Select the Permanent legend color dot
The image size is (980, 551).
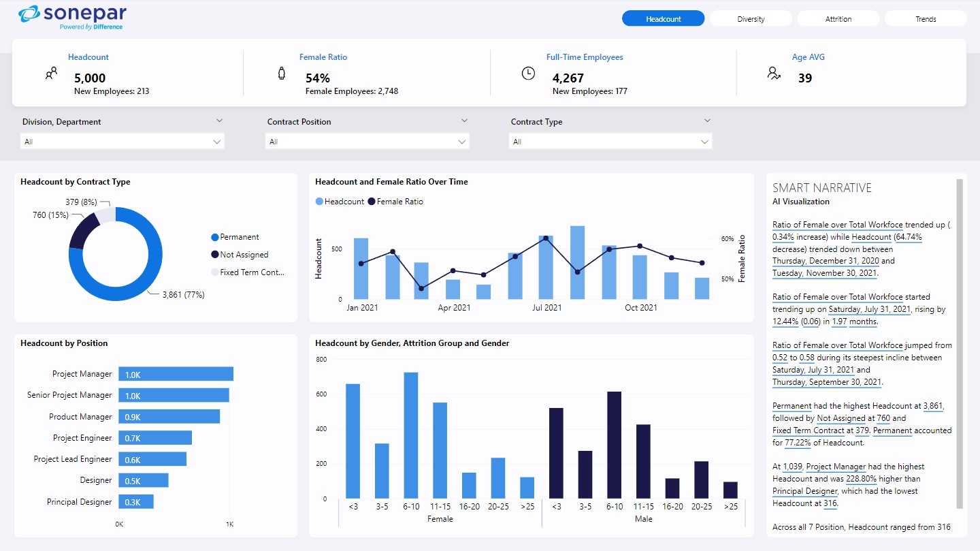(x=215, y=237)
